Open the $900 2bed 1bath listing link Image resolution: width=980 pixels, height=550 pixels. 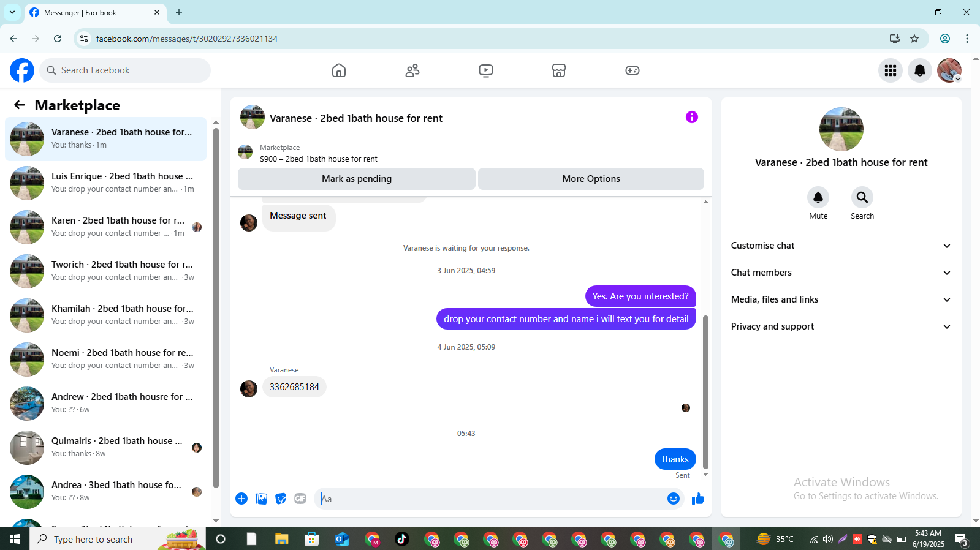tap(318, 159)
